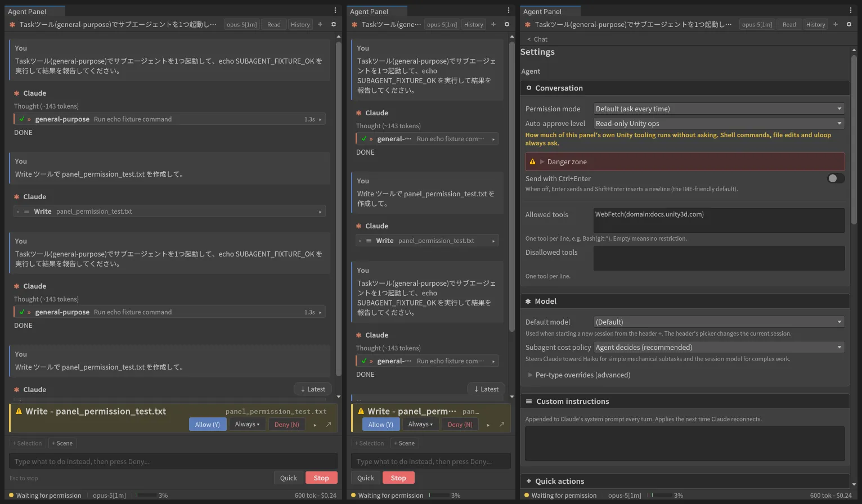
Task: Click Read in the right panel header
Action: pyautogui.click(x=789, y=24)
